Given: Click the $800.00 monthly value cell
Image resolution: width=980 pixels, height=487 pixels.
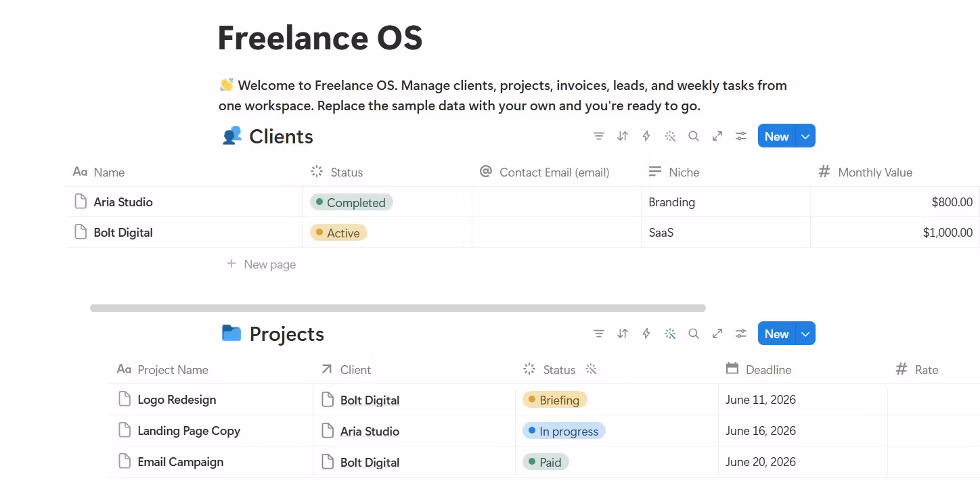Looking at the screenshot, I should 895,202.
